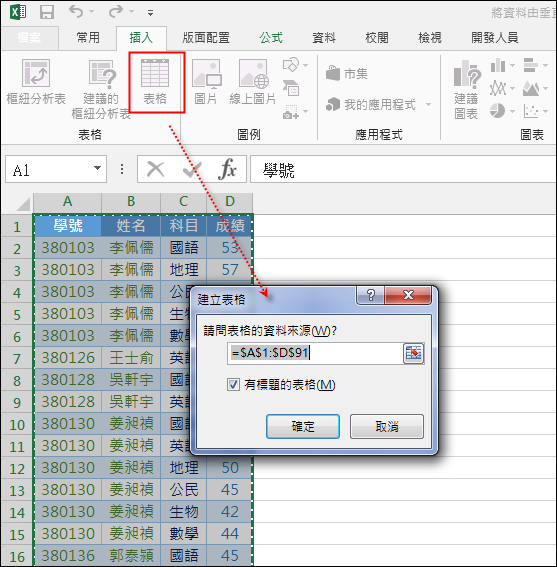The height and width of the screenshot is (567, 557).
Task: Switch to the 版面配置 tab
Action: tap(206, 38)
